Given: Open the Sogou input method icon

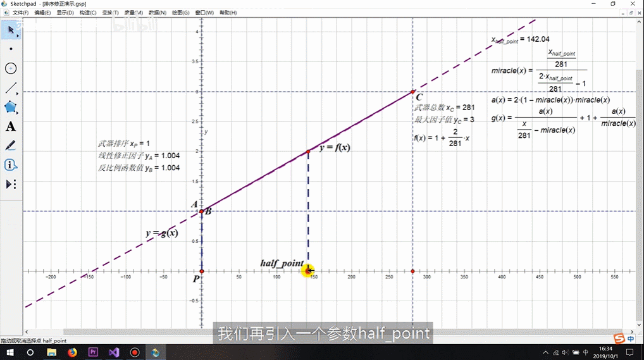Looking at the screenshot, I should pyautogui.click(x=619, y=338).
